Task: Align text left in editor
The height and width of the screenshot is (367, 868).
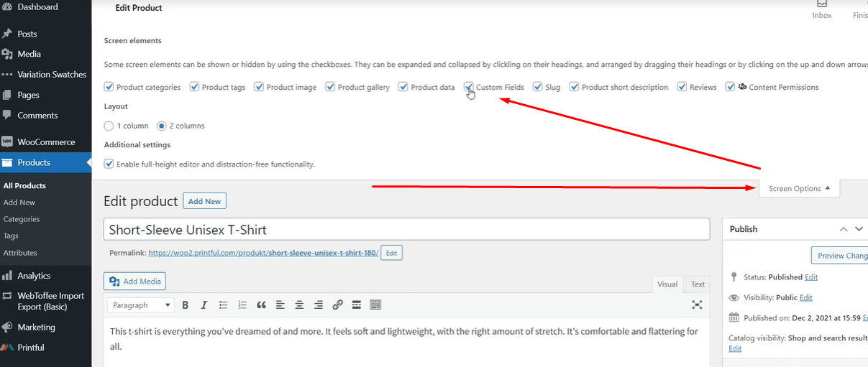Action: [x=280, y=305]
